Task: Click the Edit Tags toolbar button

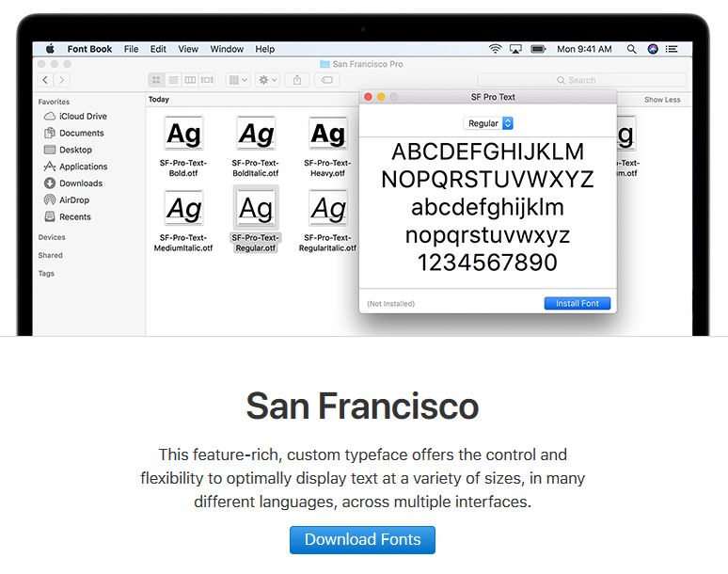Action: tap(327, 80)
